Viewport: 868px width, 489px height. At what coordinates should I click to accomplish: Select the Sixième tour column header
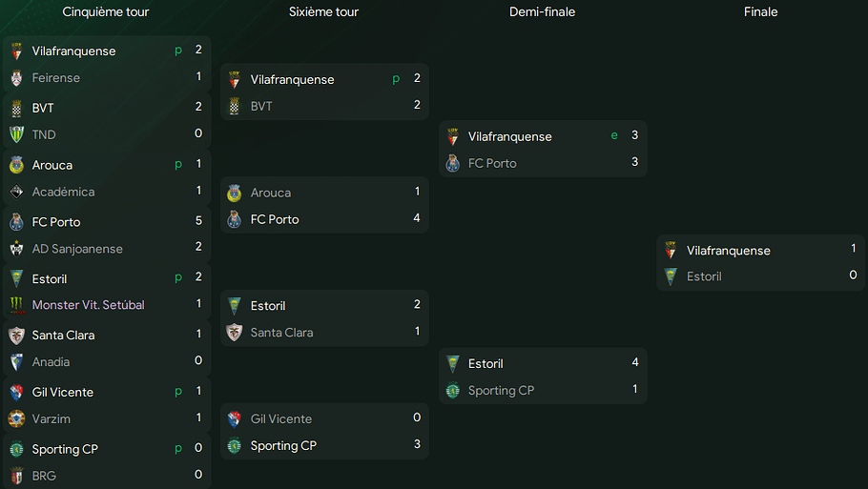tap(324, 11)
